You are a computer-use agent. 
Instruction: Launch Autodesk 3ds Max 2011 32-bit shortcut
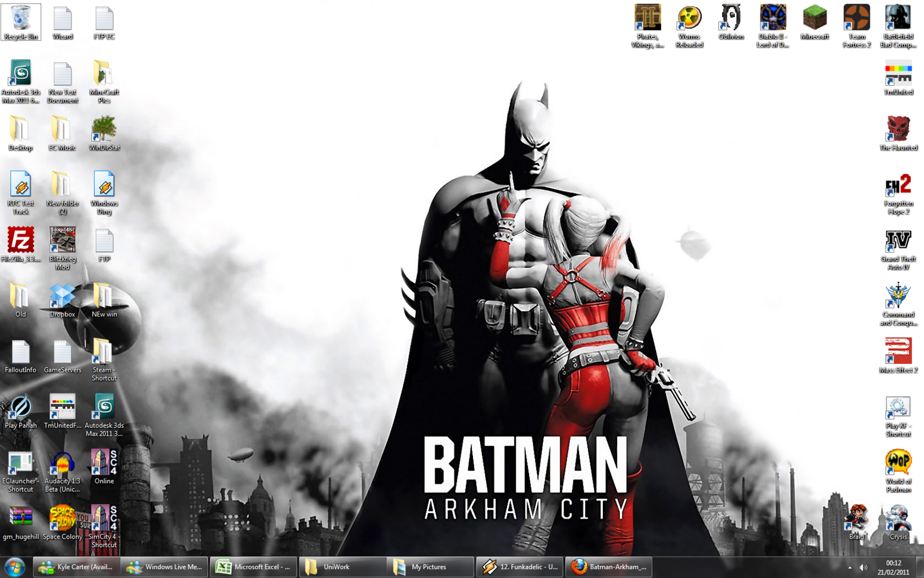(x=104, y=415)
